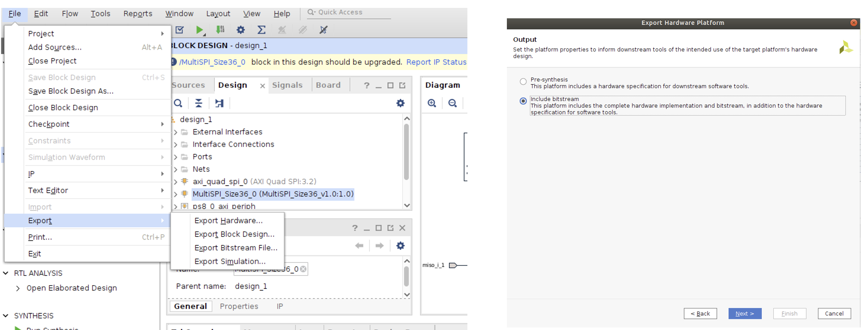Choose Export Hardware... from submenu

pos(228,221)
